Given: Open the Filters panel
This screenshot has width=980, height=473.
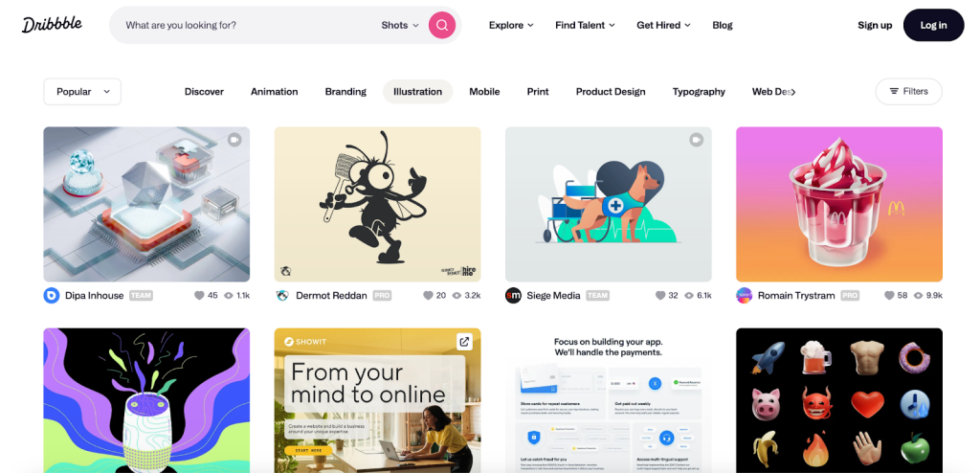Looking at the screenshot, I should tap(909, 91).
